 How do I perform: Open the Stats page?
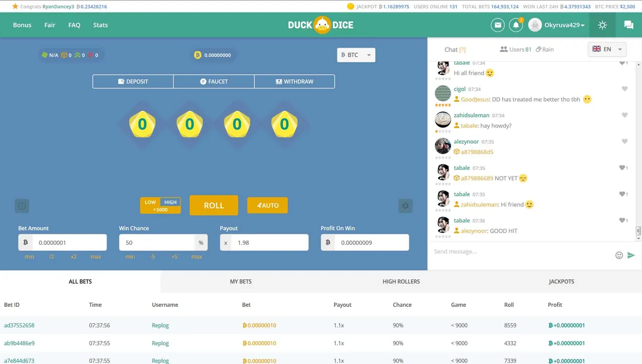[100, 25]
